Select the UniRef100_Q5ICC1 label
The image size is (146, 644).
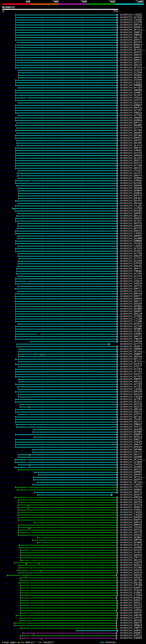131,402
